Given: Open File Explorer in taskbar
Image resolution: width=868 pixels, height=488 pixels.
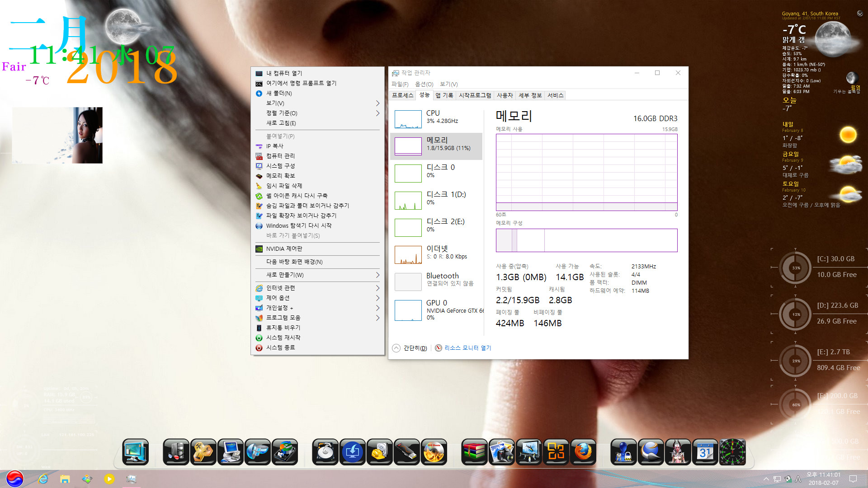Looking at the screenshot, I should pos(65,479).
